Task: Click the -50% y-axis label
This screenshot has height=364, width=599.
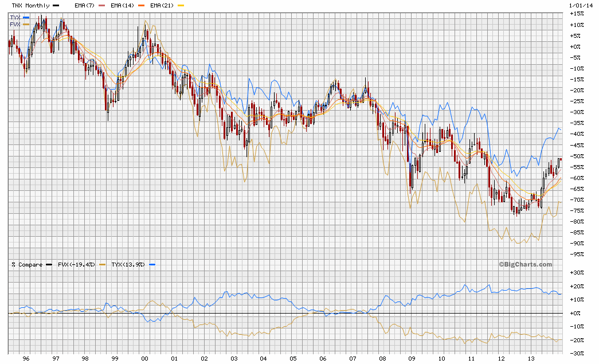Action: pos(577,156)
